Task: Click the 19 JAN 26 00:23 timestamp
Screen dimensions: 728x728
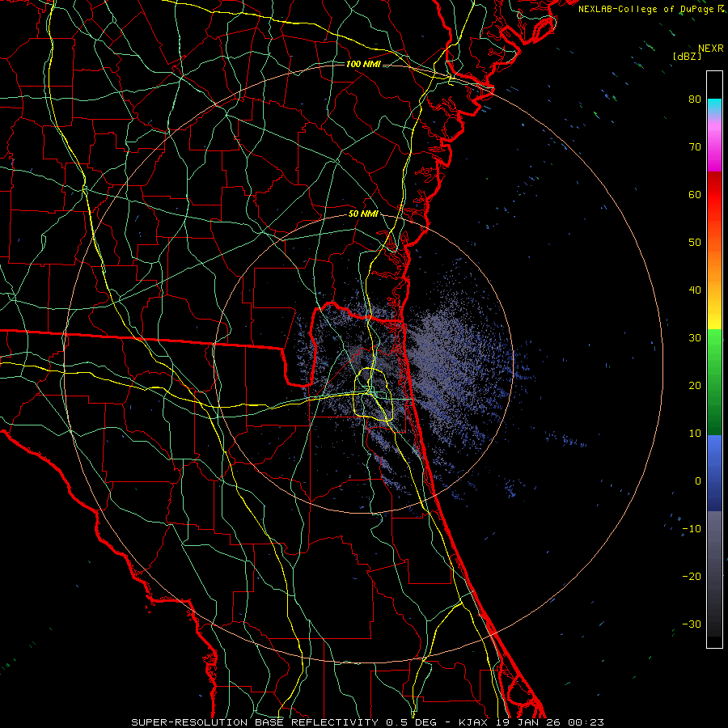Action: pos(551,722)
